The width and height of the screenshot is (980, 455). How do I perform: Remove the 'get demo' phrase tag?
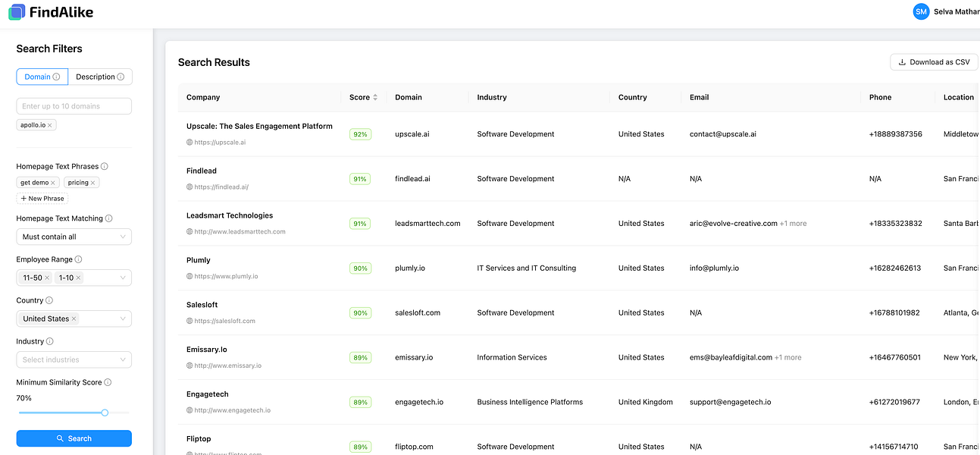tap(53, 183)
